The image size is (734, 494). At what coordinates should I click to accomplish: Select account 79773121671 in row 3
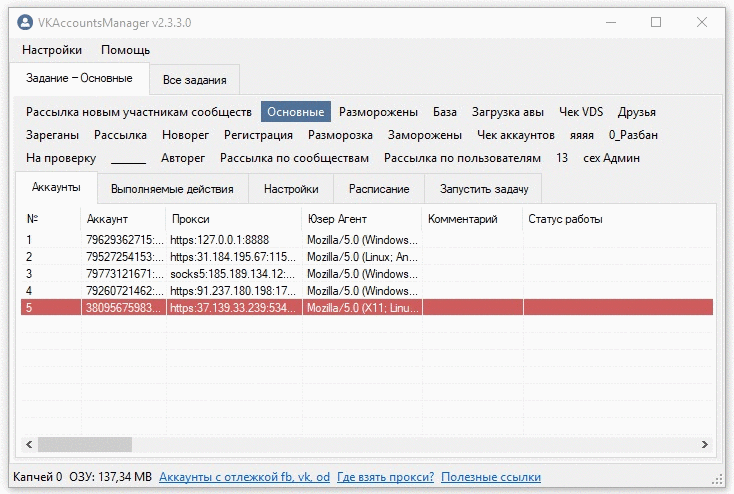[125, 274]
